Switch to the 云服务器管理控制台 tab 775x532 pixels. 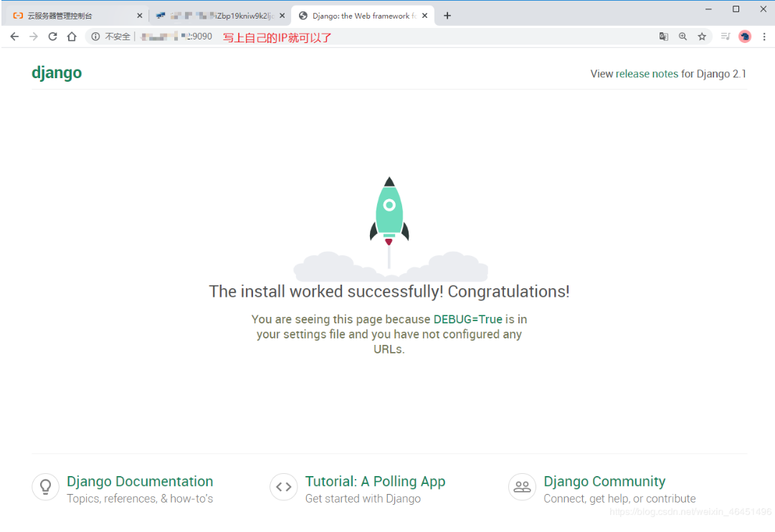[x=75, y=16]
